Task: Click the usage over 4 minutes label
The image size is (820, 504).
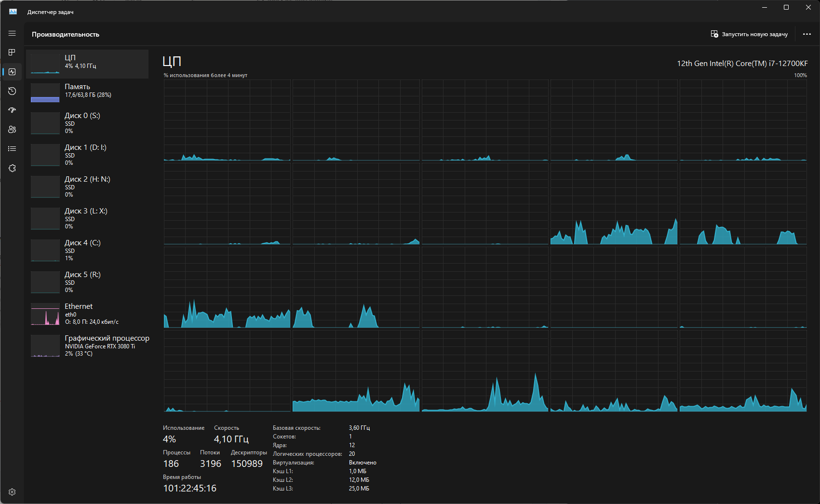Action: tap(205, 75)
